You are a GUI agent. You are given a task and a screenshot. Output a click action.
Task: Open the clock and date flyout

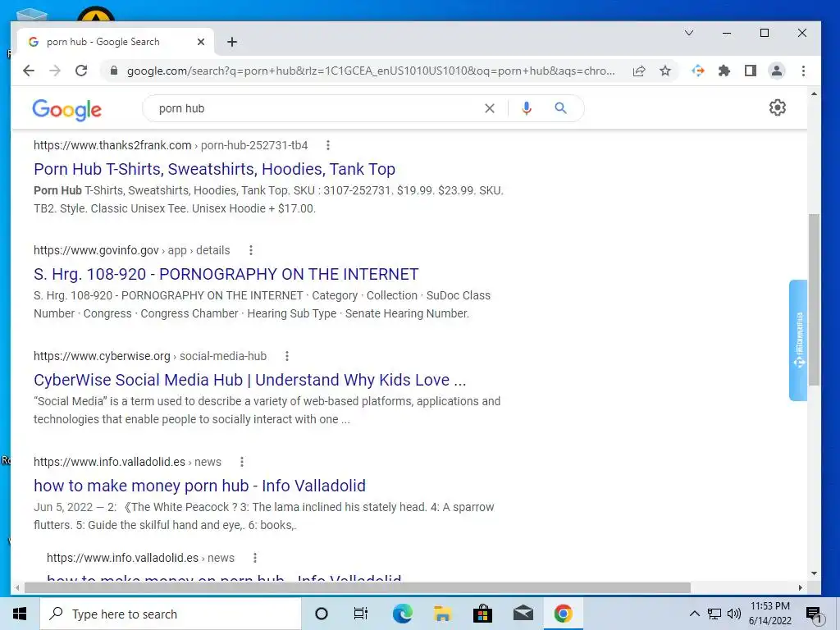[770, 614]
